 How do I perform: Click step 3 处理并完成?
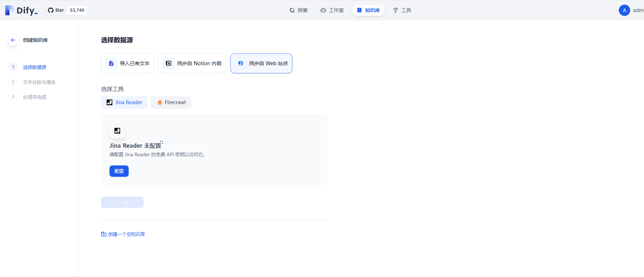click(34, 97)
